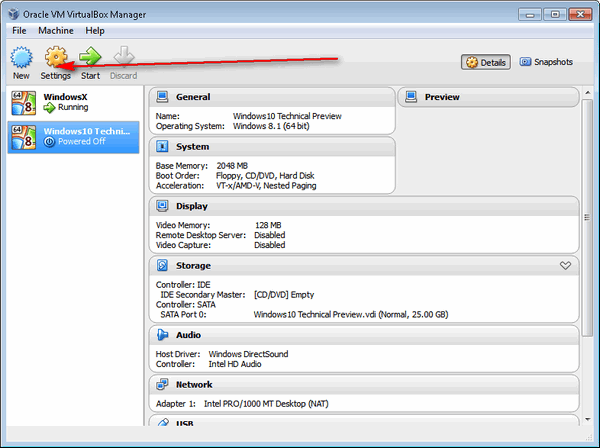
Task: Click the Floppy, CD/DVD, Hard Disk boot order
Action: point(265,176)
